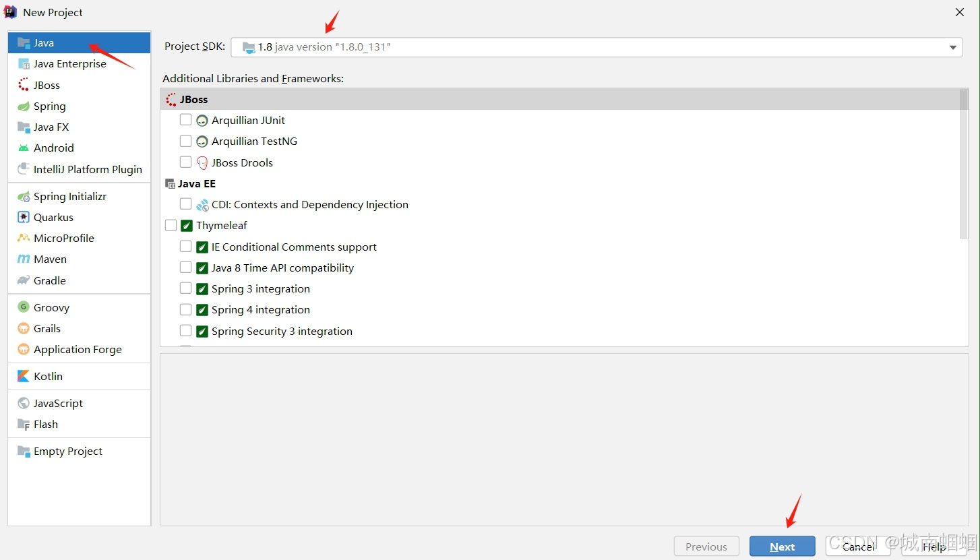The width and height of the screenshot is (980, 560).
Task: Click the Cancel button
Action: (859, 547)
